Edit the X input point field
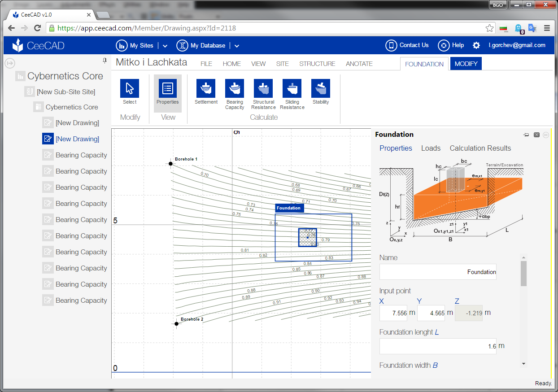 click(x=393, y=313)
